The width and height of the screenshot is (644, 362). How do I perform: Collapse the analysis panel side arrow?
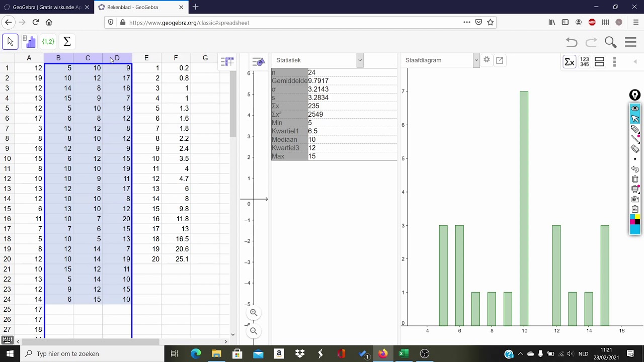coord(635,61)
